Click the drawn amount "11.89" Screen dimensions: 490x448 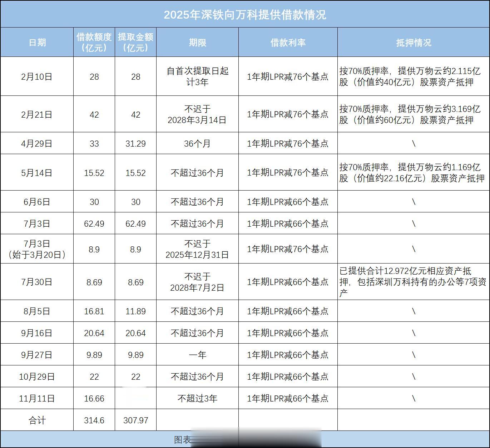click(135, 311)
